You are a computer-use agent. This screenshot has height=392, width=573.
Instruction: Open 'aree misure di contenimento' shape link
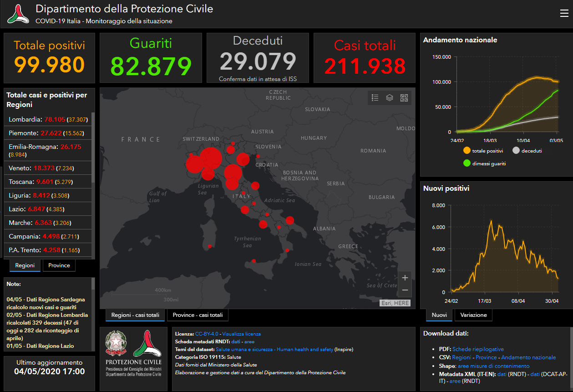click(x=493, y=366)
